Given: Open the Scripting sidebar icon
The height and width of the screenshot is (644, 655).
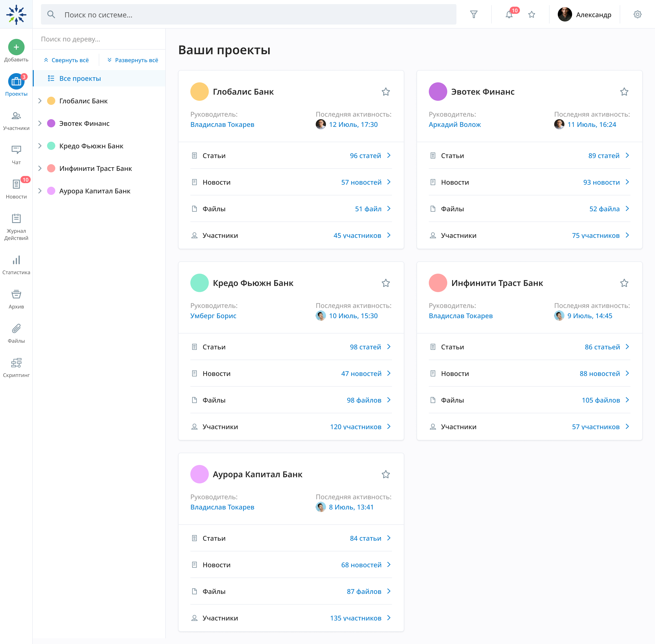Looking at the screenshot, I should 16,363.
